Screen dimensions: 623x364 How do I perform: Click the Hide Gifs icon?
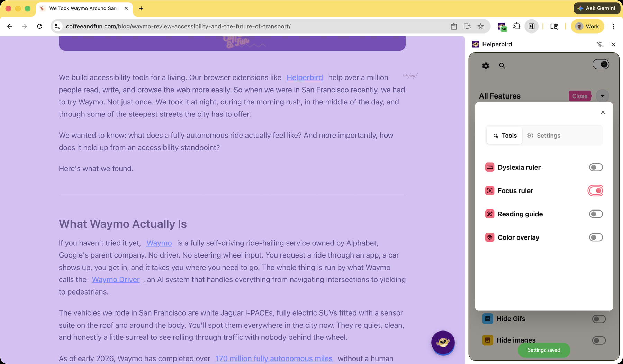pyautogui.click(x=488, y=319)
